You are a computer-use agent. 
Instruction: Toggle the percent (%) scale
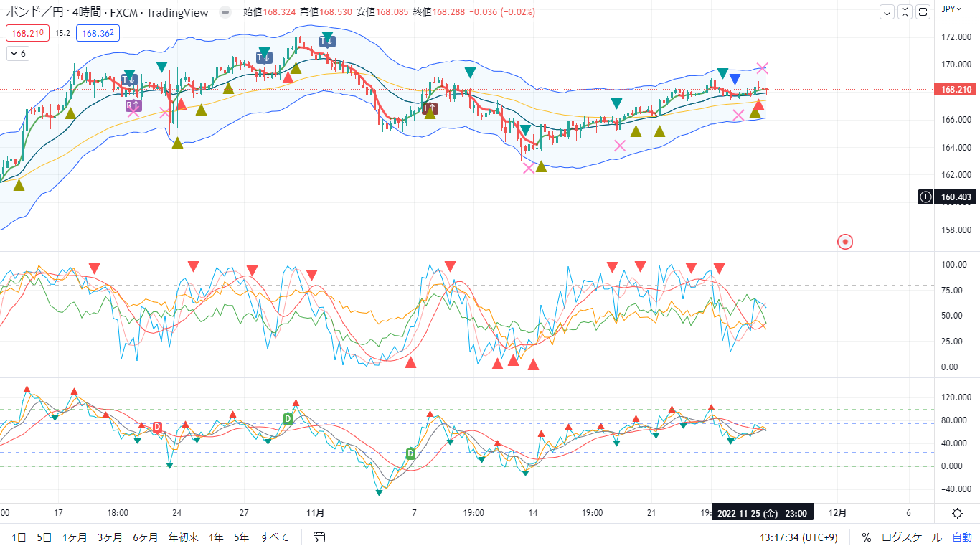point(866,537)
